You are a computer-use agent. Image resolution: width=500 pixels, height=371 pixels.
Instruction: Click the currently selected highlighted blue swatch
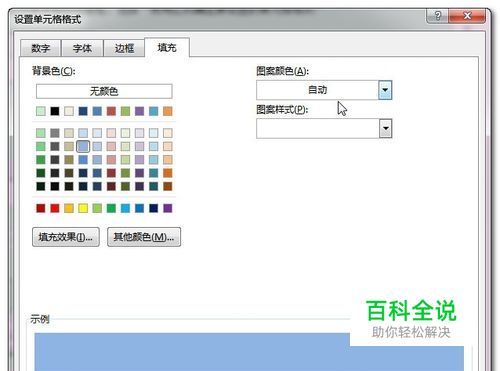[x=83, y=146]
